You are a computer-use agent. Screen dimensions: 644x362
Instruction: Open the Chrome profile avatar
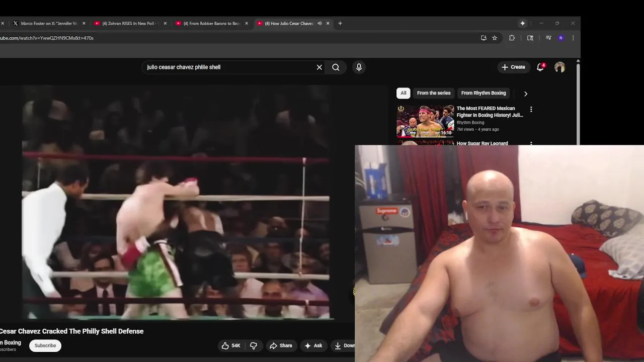tap(561, 38)
